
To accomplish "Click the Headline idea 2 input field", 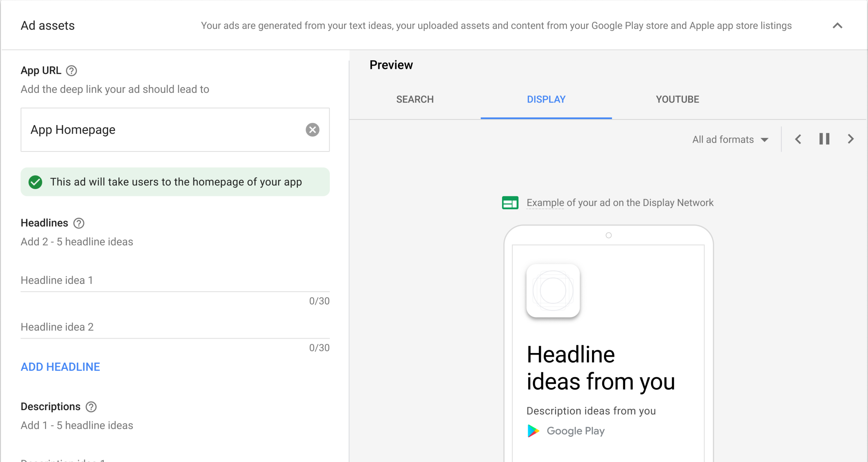I will pos(175,327).
